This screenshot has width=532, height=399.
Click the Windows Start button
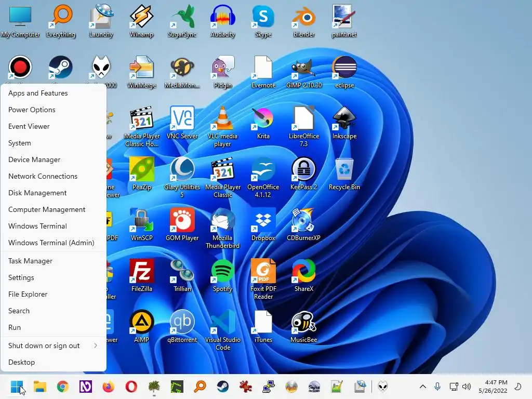coord(17,387)
